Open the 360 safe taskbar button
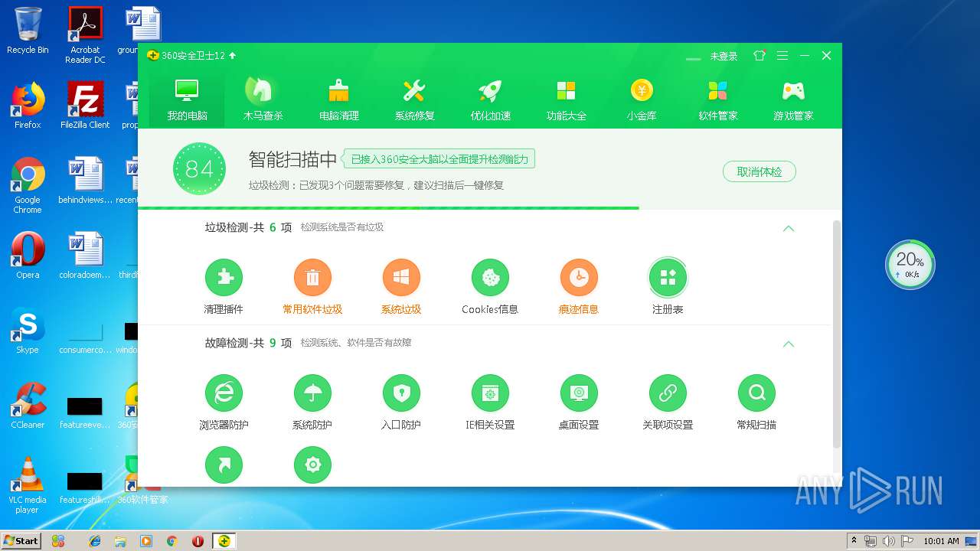 point(224,540)
